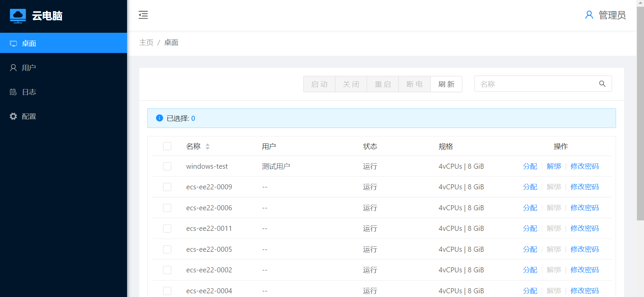Image resolution: width=644 pixels, height=297 pixels.
Task: Click the 断电 button
Action: coord(415,84)
